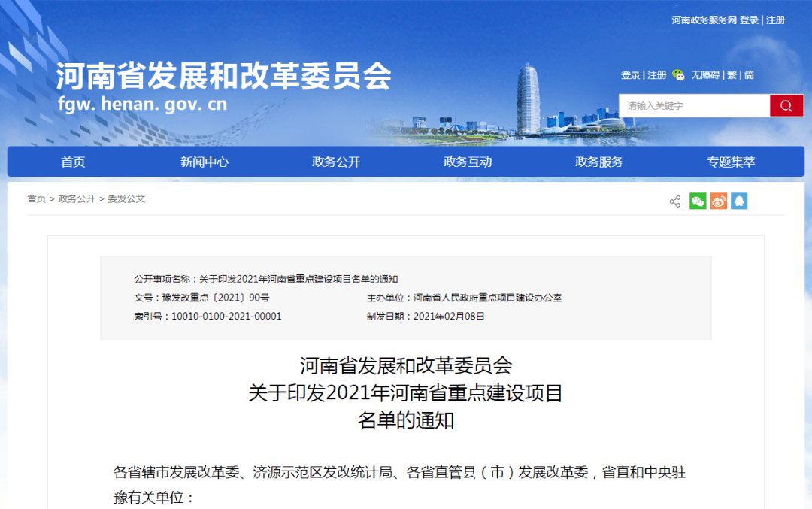
Task: Click the red search magnifier button
Action: click(x=786, y=106)
